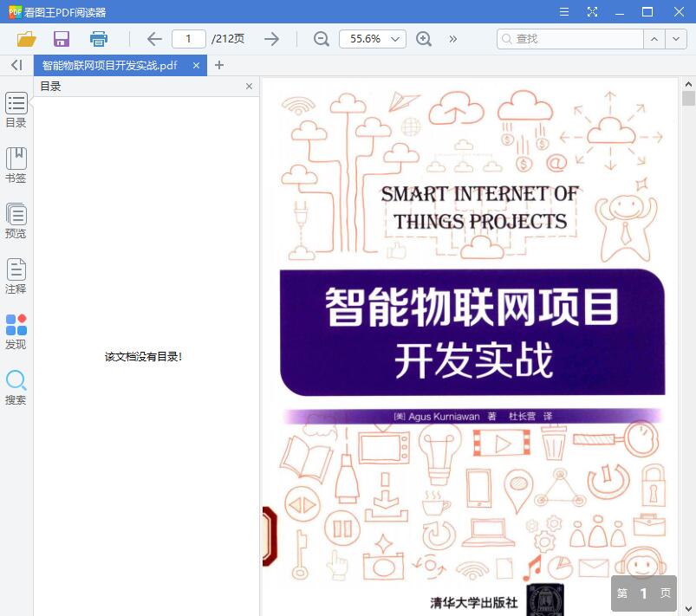Open the 预览 thumbnails sidebar

coord(16,221)
